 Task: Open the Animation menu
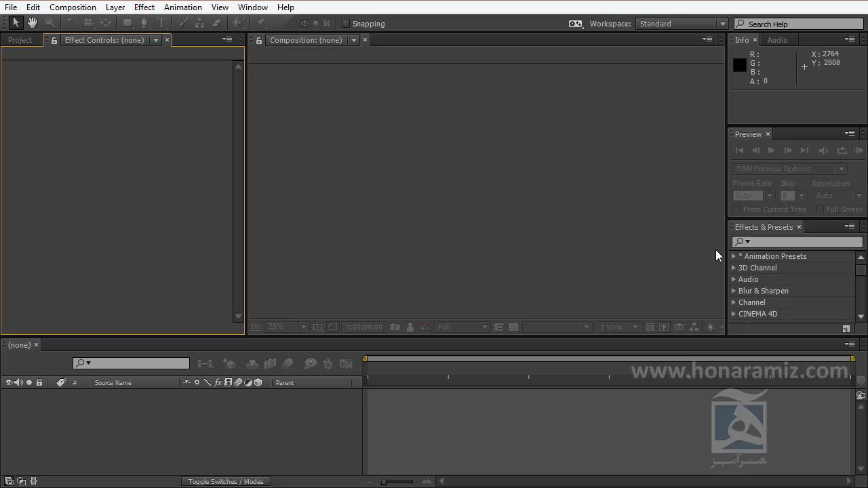coord(183,7)
